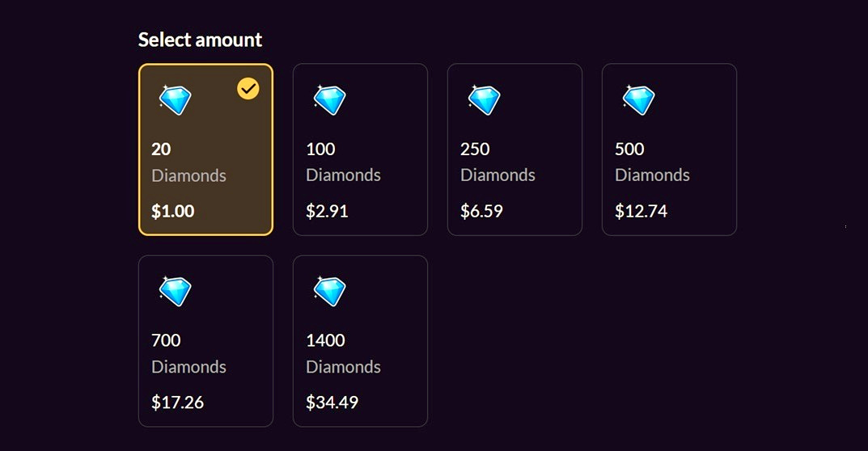Image resolution: width=868 pixels, height=451 pixels.
Task: Click the diamond icon on the 20 Diamonds card
Action: coord(175,100)
